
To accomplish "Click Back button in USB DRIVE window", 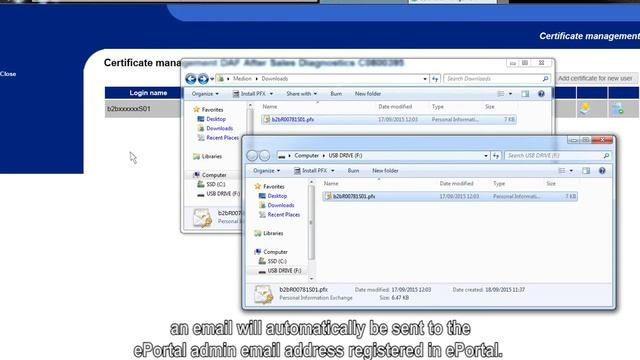I will coord(252,156).
